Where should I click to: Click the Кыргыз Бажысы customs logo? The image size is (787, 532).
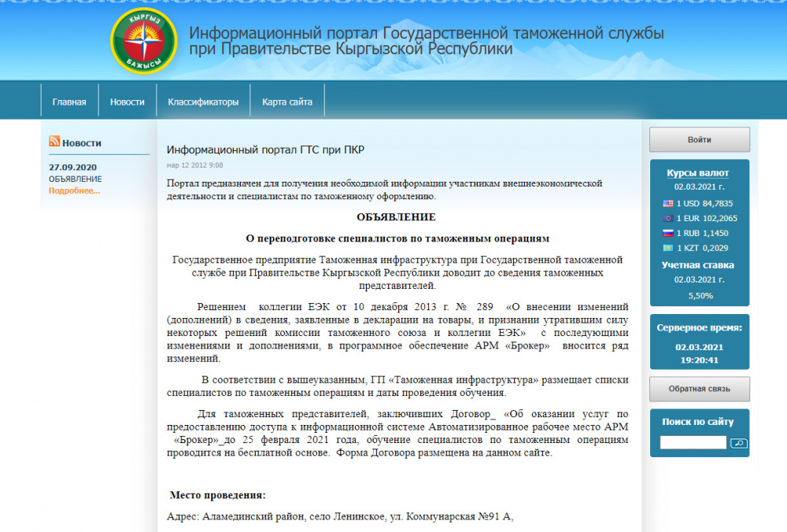tap(143, 41)
